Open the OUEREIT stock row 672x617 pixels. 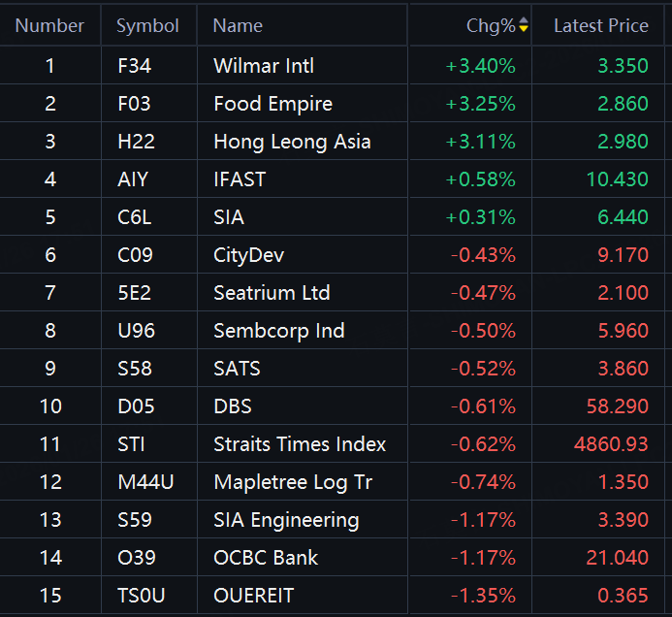[x=253, y=596]
